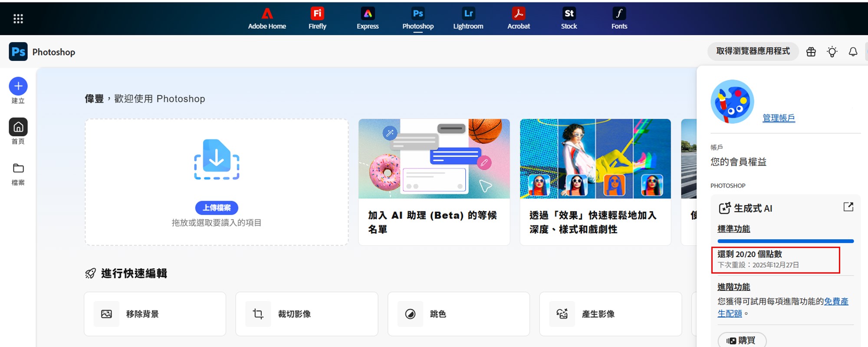Click the gift box icon
This screenshot has width=868, height=347.
click(x=811, y=52)
